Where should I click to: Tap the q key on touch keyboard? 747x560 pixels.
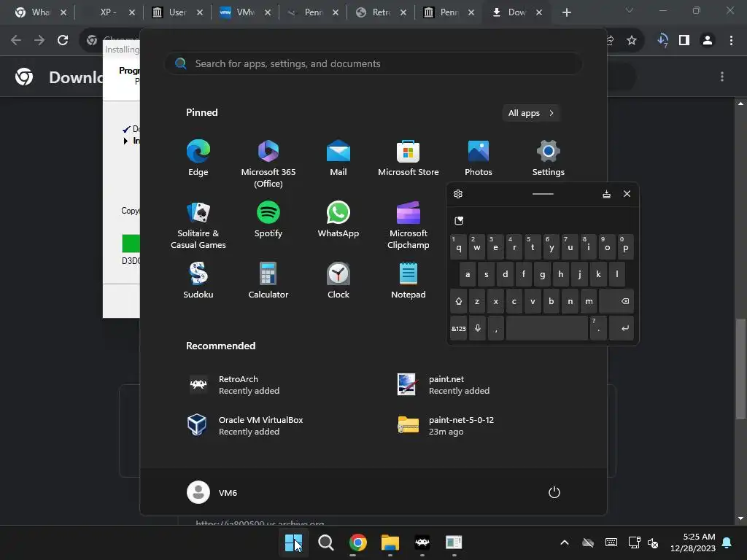[458, 246]
